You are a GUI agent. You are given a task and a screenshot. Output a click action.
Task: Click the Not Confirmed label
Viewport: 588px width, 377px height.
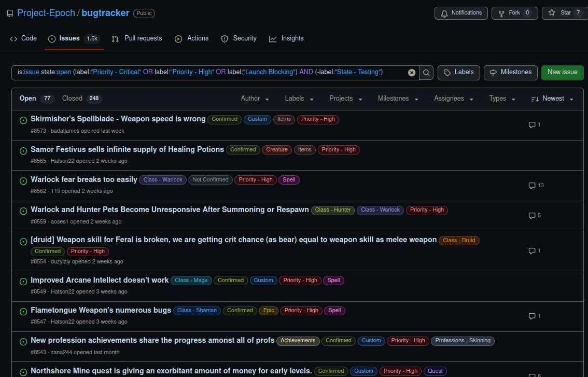click(211, 180)
